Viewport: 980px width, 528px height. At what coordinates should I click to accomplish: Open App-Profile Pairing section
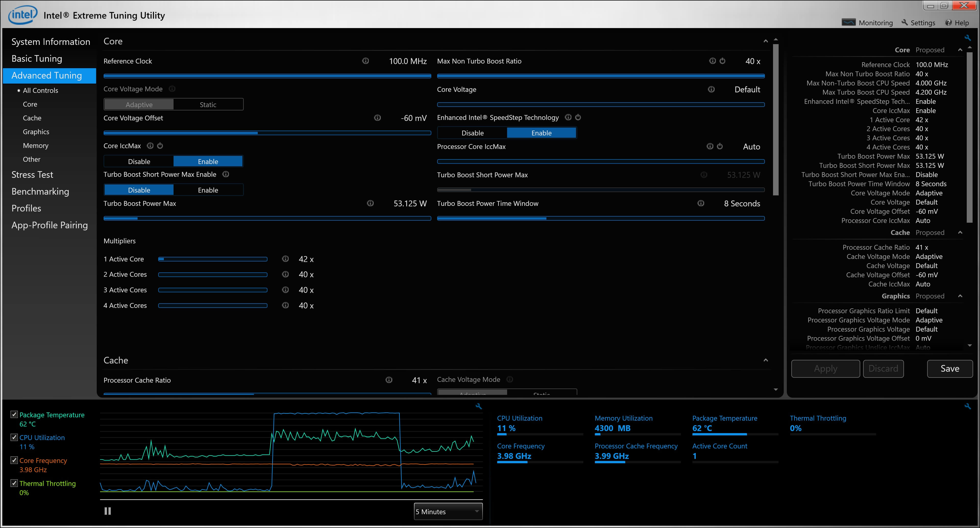(x=50, y=225)
